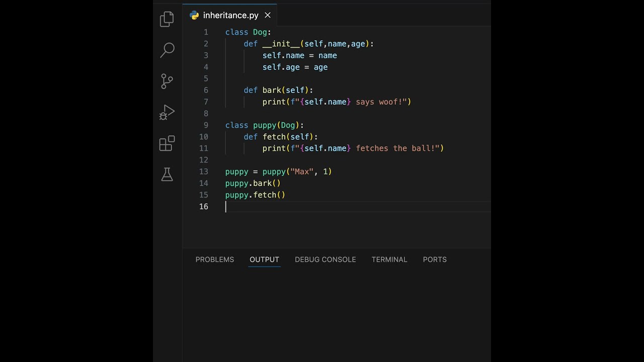Click inside the empty Output panel area
The width and height of the screenshot is (644, 362).
click(x=336, y=312)
